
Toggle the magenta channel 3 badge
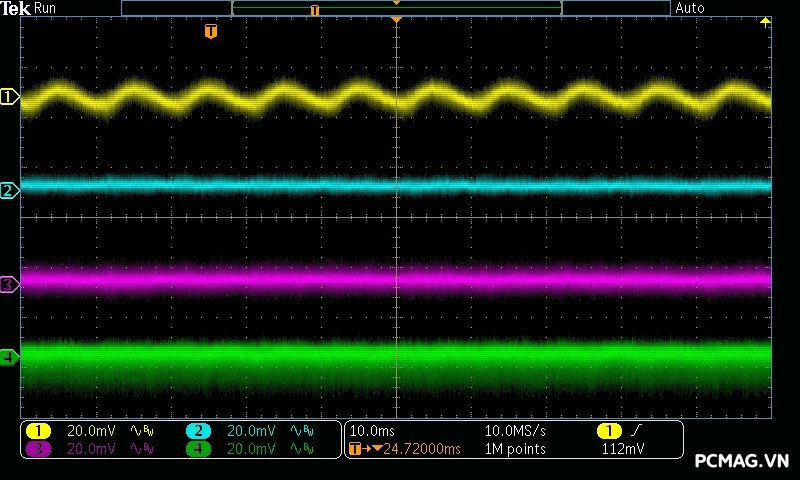click(x=38, y=449)
